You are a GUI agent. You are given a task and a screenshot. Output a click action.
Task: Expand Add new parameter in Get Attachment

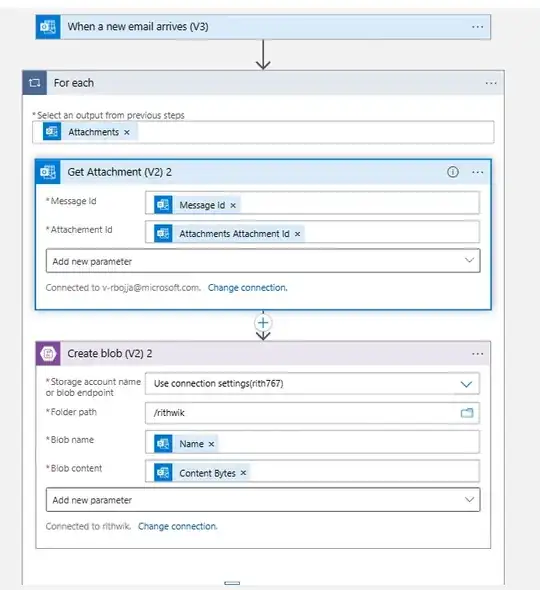click(x=263, y=261)
